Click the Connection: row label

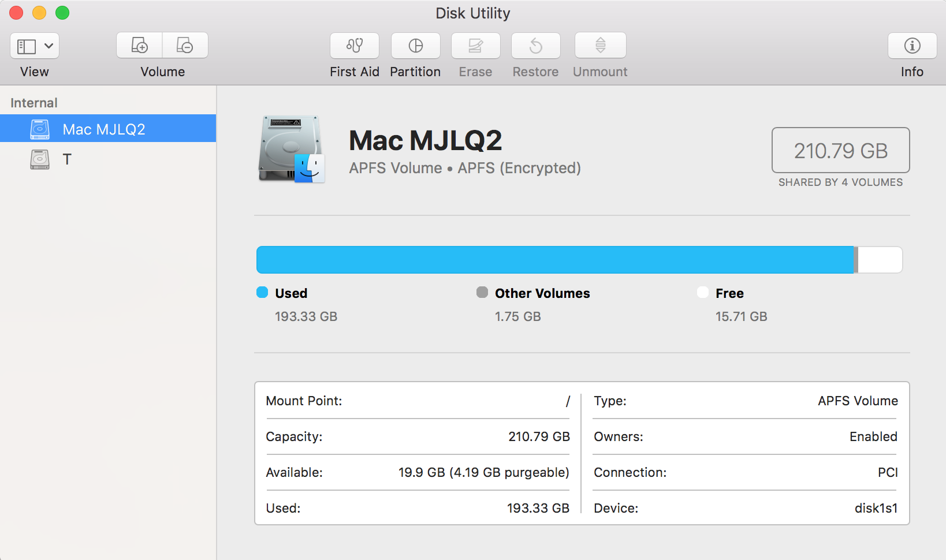(x=630, y=472)
